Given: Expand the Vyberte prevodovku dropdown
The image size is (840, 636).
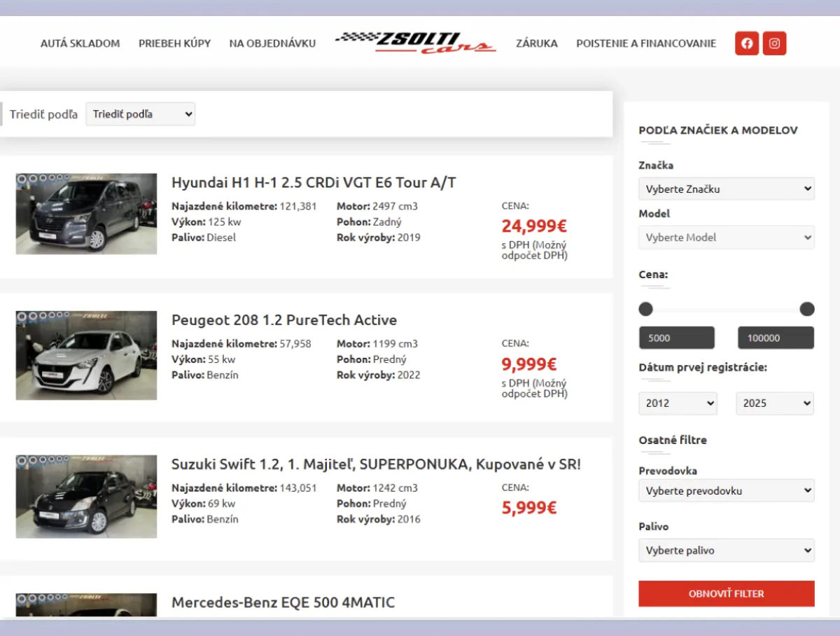Looking at the screenshot, I should (x=727, y=490).
